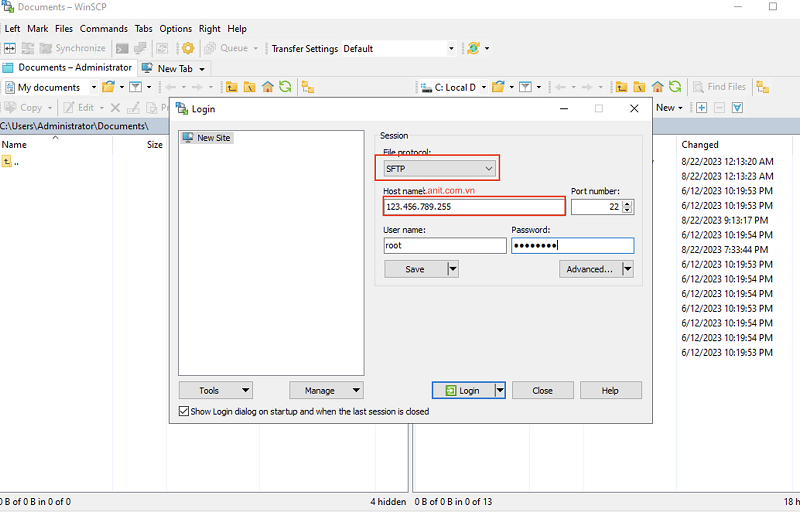Click the Manage button

(x=327, y=391)
